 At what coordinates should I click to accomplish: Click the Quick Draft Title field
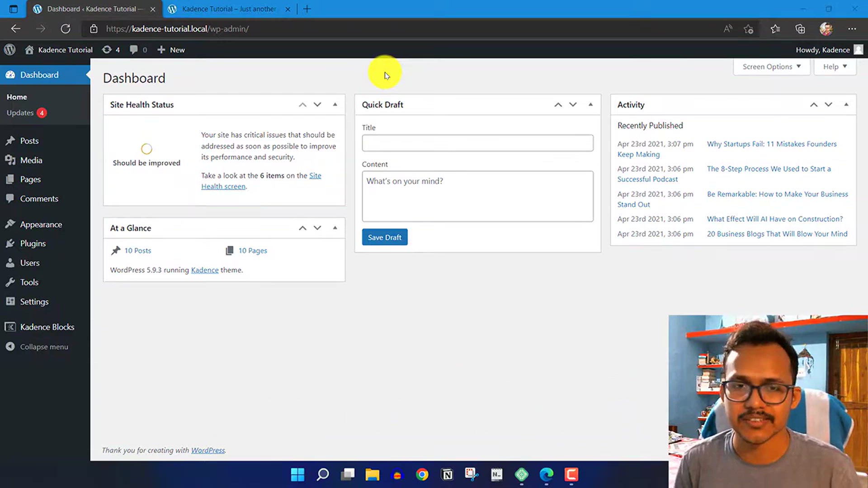[477, 143]
